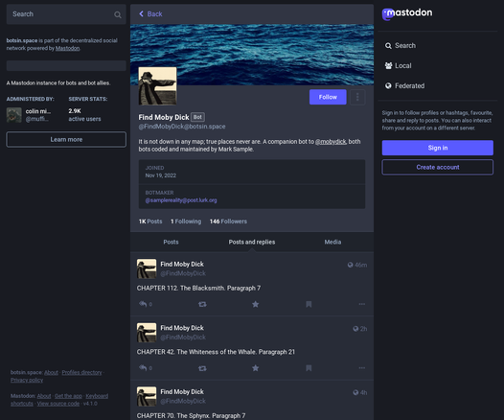This screenshot has height=420, width=504.
Task: Open the Find Moby Dick profile avatar
Action: point(157,86)
